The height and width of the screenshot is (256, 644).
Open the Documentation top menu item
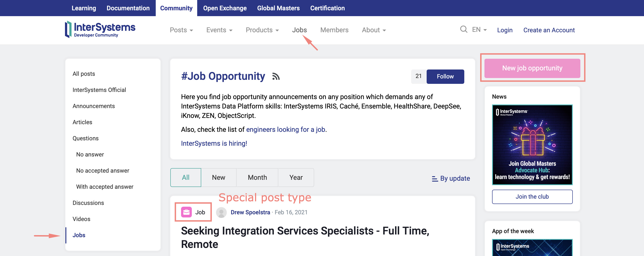(x=128, y=8)
